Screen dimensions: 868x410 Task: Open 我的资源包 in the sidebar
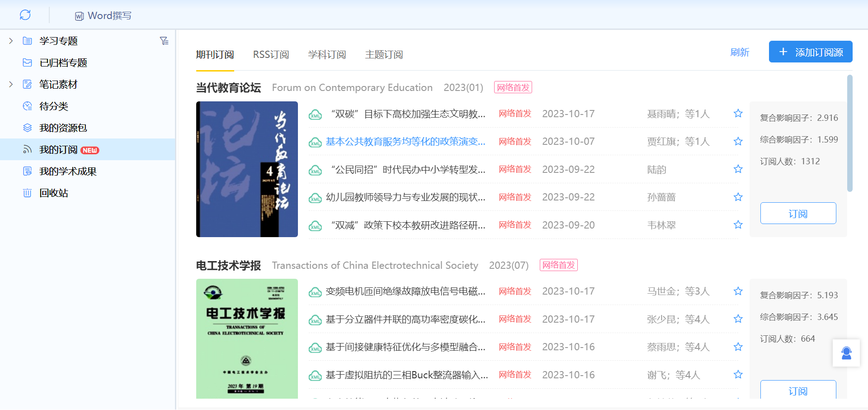(x=63, y=128)
